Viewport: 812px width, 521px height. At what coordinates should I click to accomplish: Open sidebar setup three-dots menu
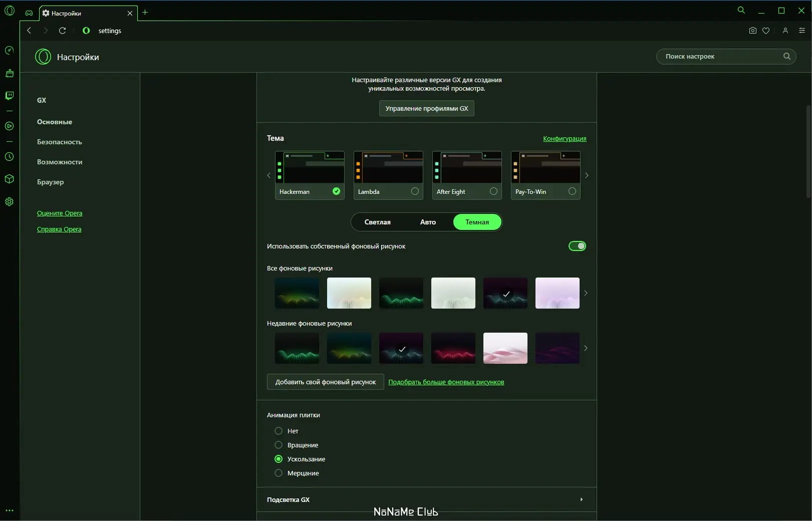(x=9, y=510)
